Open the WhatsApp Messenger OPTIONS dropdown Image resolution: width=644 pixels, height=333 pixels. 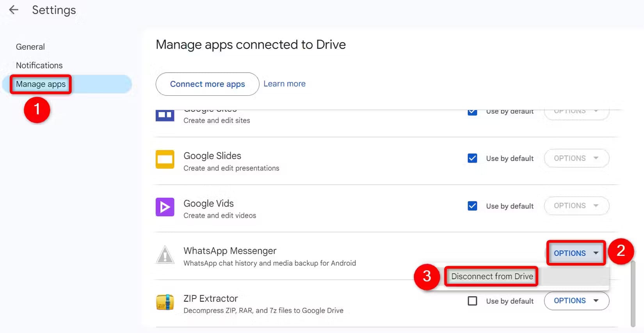click(576, 253)
